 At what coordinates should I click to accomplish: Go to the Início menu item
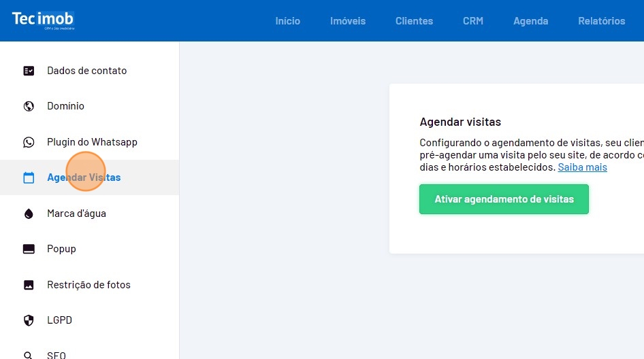[x=287, y=21]
